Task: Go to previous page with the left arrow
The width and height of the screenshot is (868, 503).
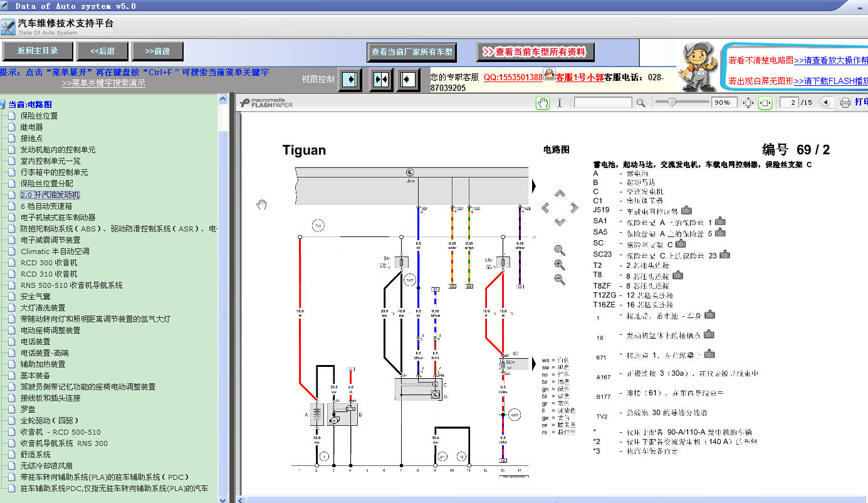Action: 825,103
